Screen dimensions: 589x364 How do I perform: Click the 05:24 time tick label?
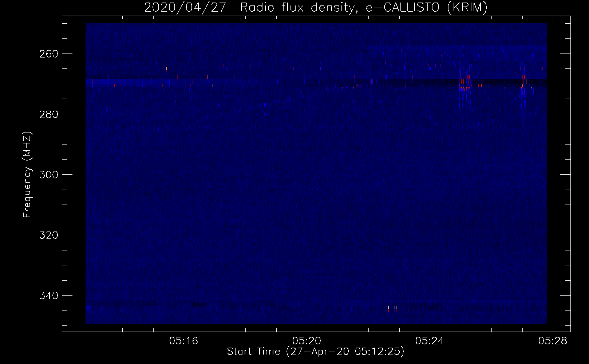point(430,341)
